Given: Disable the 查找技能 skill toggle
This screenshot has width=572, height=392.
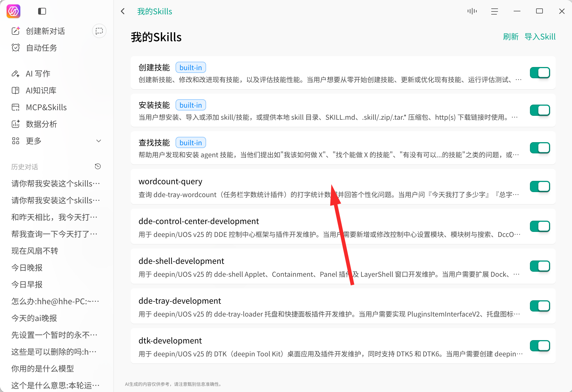Looking at the screenshot, I should 540,148.
